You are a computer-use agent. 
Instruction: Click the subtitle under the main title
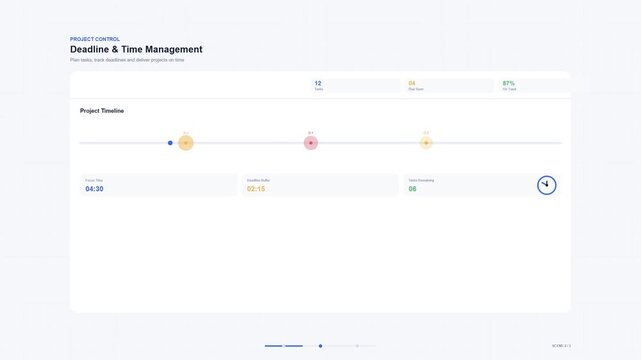tap(127, 60)
